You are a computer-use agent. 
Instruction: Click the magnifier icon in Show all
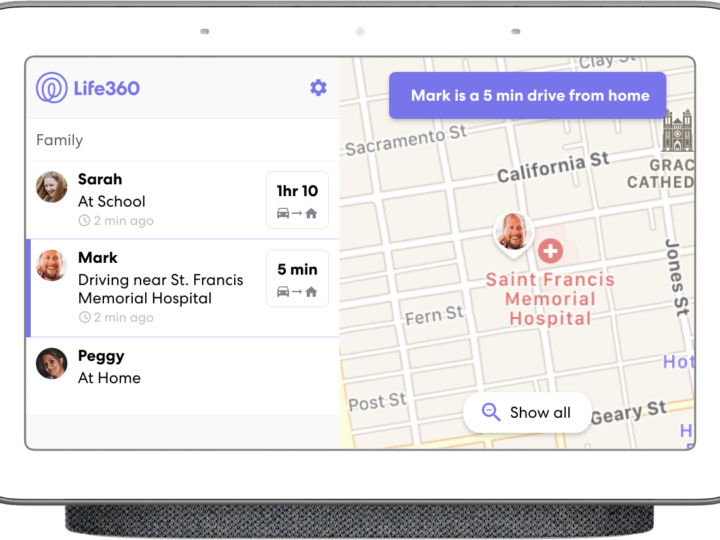[x=491, y=412]
